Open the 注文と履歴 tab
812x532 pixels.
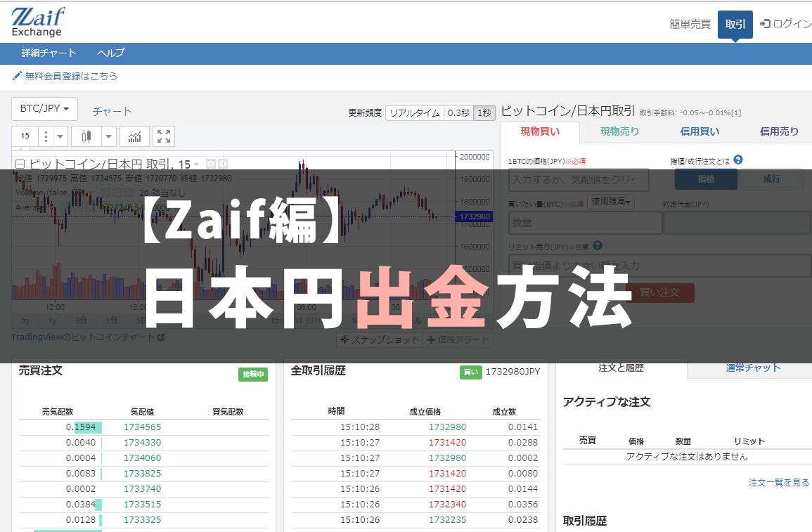(x=621, y=368)
